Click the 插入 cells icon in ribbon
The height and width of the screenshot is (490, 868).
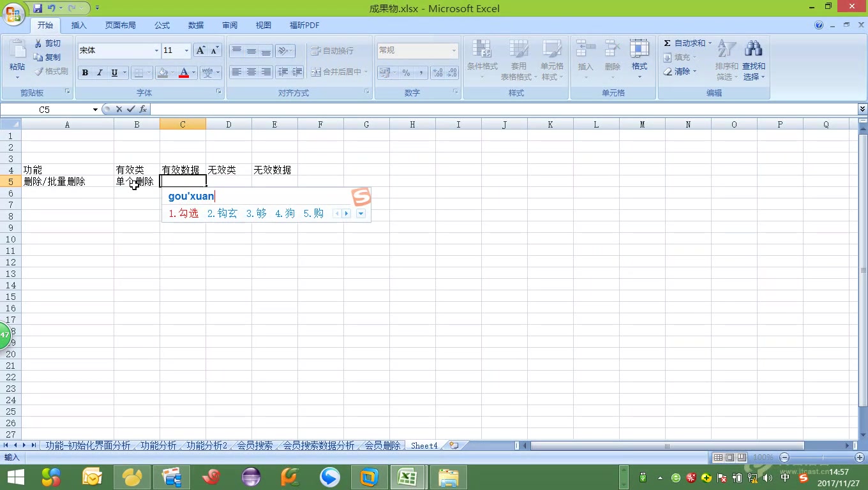[585, 57]
